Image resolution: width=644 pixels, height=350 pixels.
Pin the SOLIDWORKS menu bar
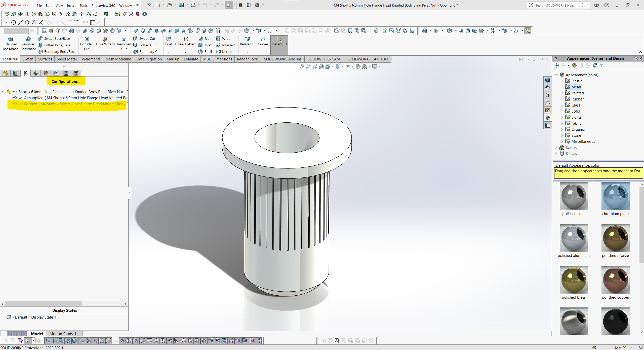click(x=137, y=5)
